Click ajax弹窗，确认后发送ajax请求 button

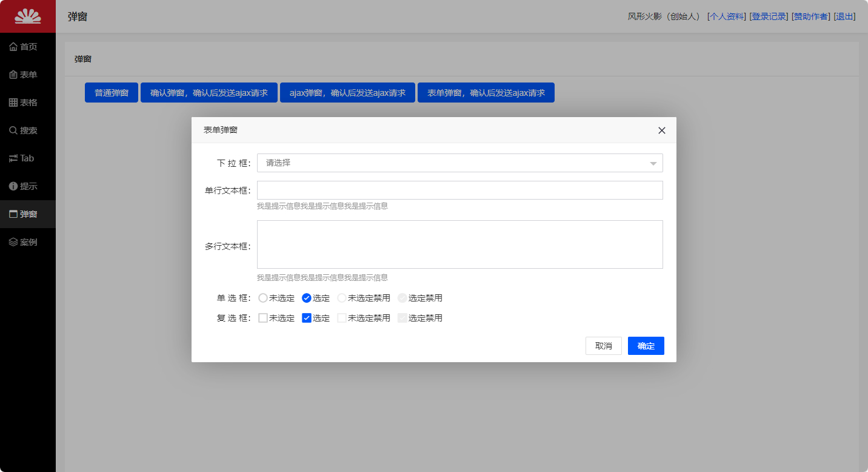coord(347,93)
